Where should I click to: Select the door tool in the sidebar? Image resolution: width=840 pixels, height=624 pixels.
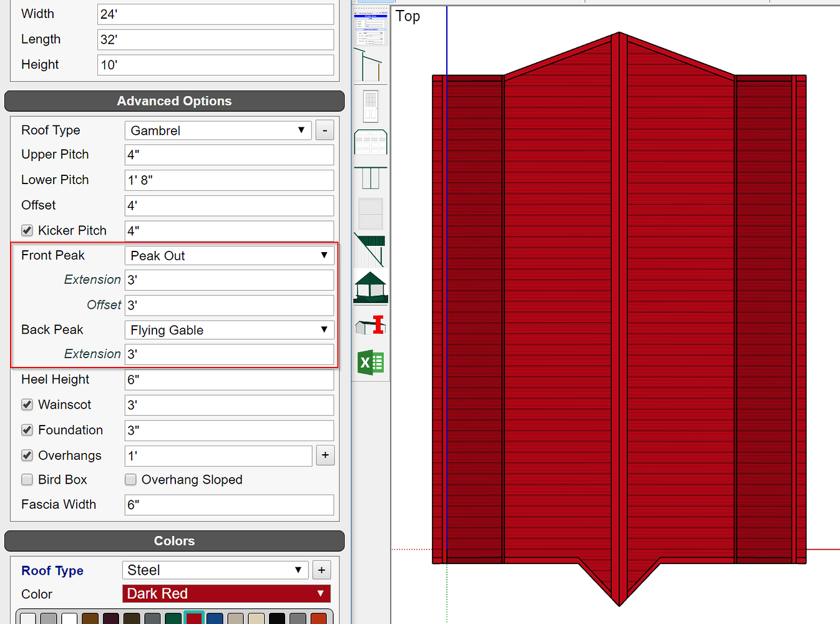pos(370,106)
